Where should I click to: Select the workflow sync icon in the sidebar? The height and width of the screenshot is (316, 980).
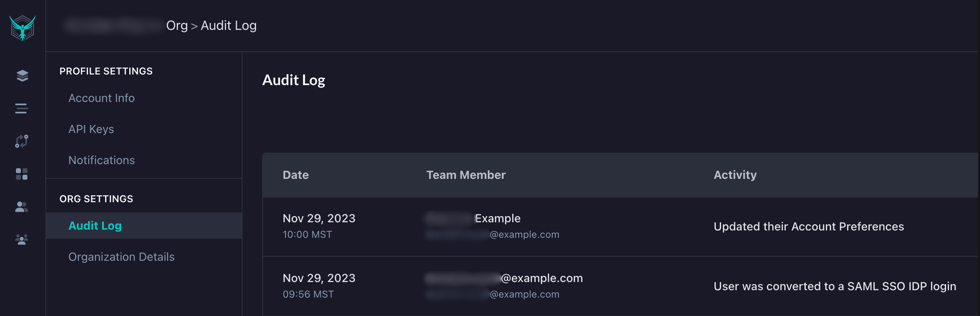tap(21, 141)
